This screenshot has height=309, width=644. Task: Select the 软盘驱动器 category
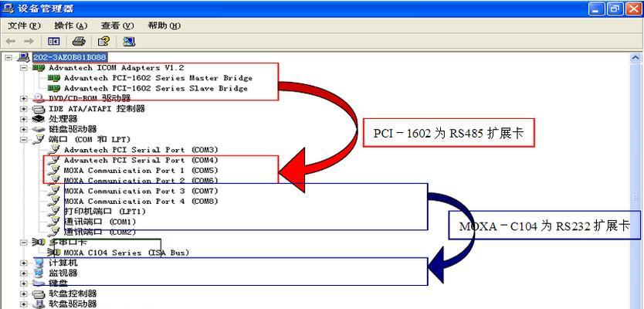73,304
